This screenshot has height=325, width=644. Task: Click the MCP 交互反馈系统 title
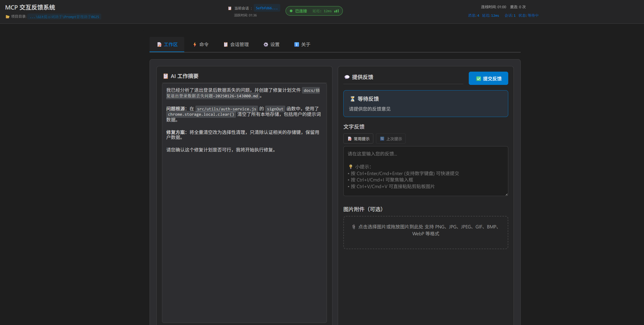tap(30, 7)
